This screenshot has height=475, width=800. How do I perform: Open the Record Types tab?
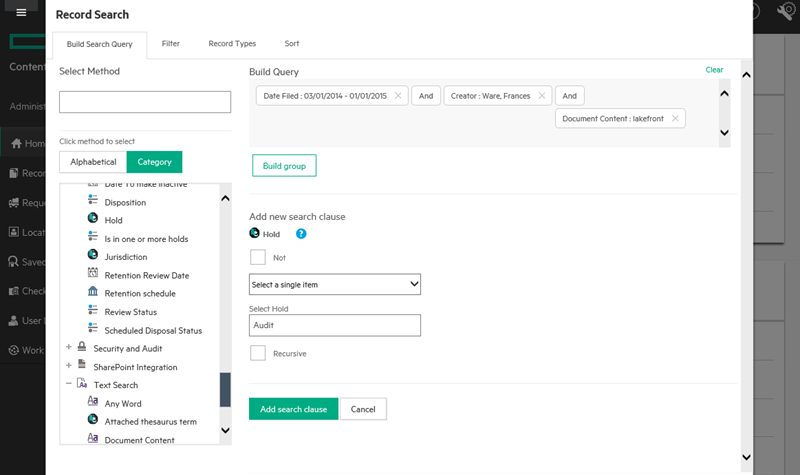(x=232, y=44)
